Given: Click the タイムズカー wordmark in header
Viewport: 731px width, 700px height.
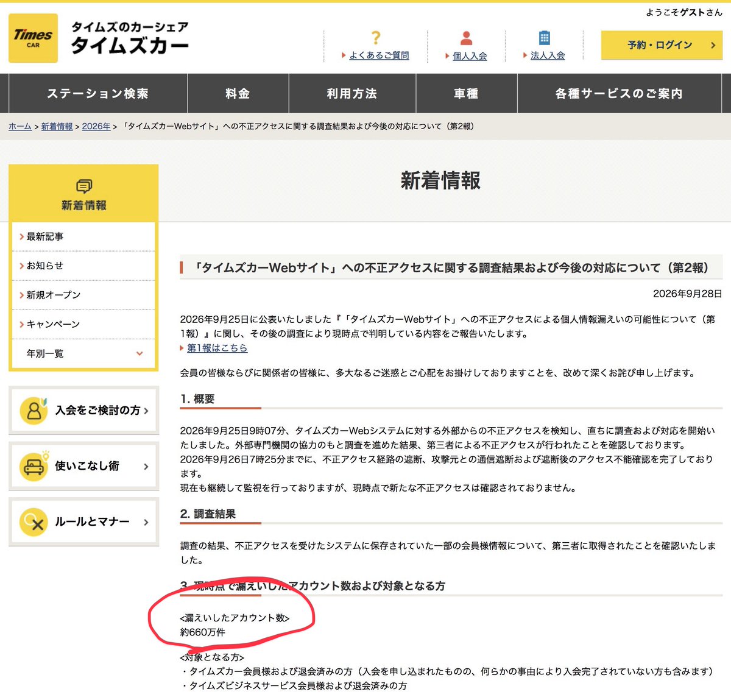Looking at the screenshot, I should click(130, 45).
